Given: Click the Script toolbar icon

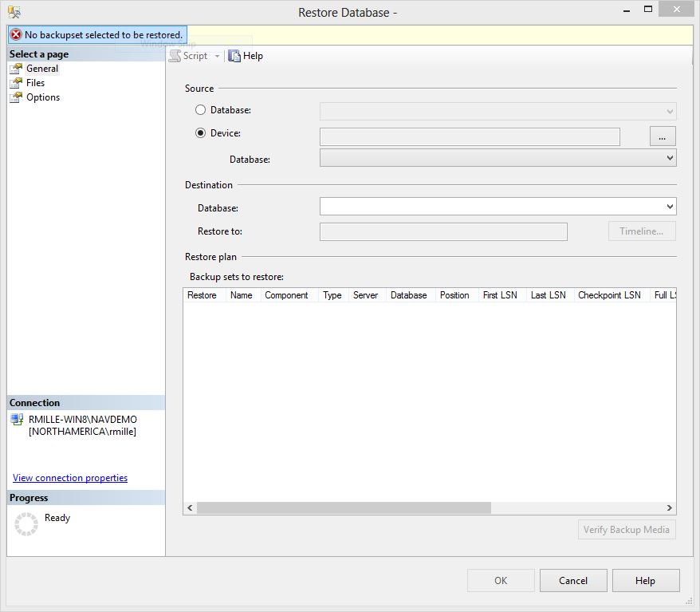Looking at the screenshot, I should [175, 56].
